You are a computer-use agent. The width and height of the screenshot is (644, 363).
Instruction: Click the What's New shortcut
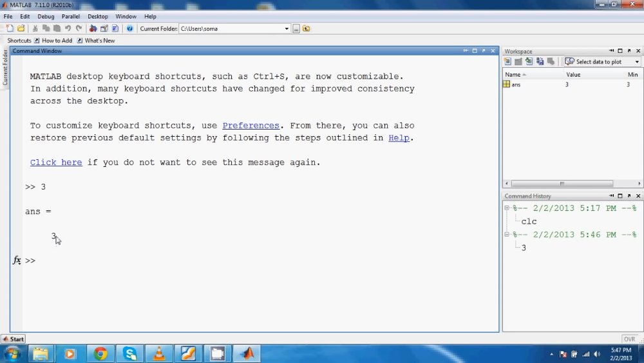96,40
